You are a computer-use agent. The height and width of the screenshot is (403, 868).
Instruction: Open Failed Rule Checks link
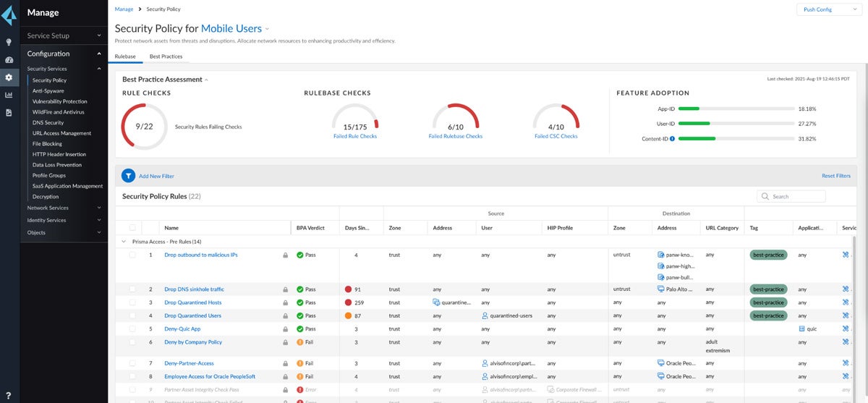(355, 136)
